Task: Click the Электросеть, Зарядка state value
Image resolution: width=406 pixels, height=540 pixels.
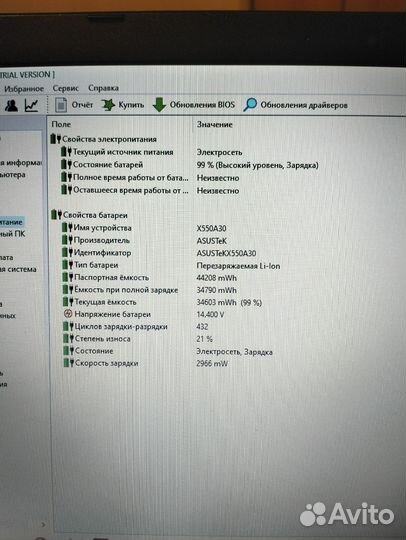Action: pos(234,352)
